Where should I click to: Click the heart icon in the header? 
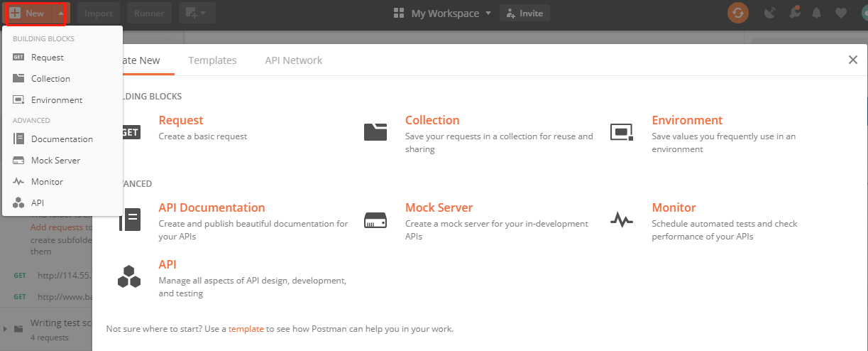pos(840,13)
